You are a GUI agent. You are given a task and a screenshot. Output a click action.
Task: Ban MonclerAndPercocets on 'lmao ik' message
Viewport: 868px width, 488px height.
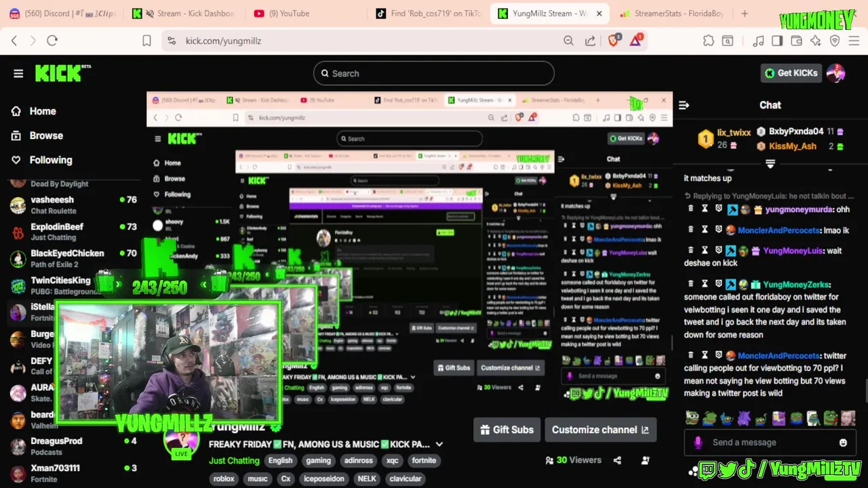click(719, 230)
